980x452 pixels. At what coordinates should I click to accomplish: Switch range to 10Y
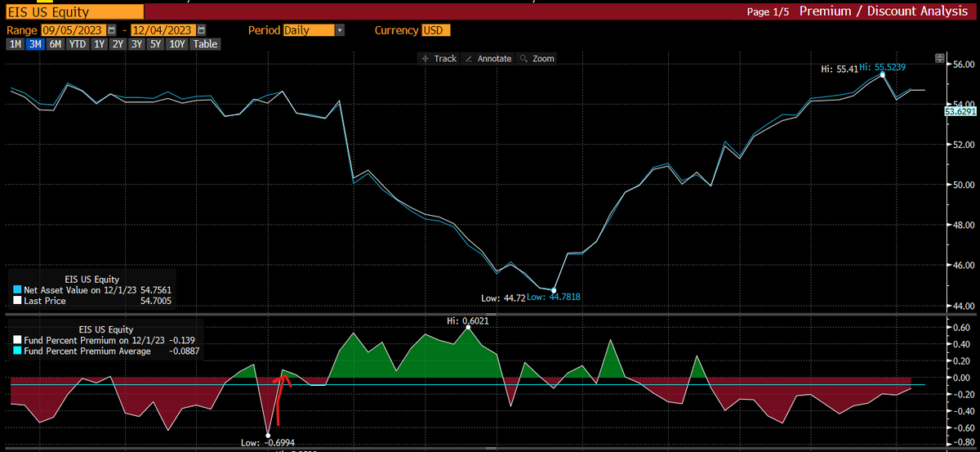(177, 44)
